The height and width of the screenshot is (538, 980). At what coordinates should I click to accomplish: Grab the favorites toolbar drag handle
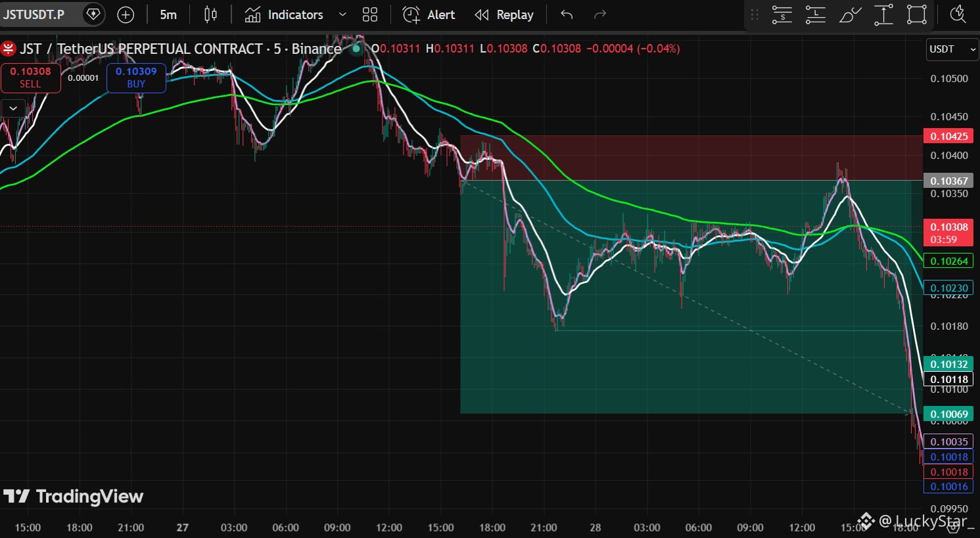[755, 14]
